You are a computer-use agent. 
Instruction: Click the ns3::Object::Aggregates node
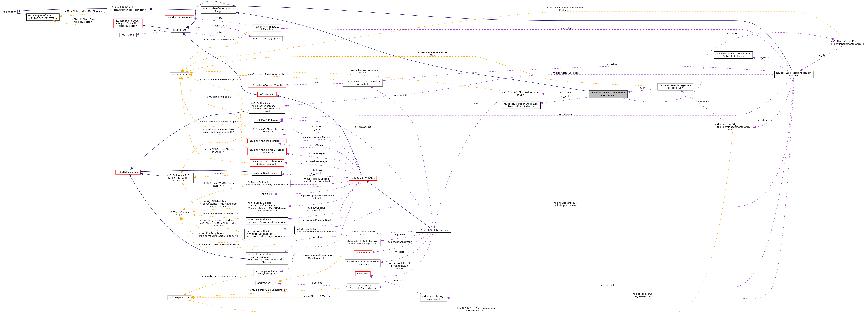pos(267,38)
